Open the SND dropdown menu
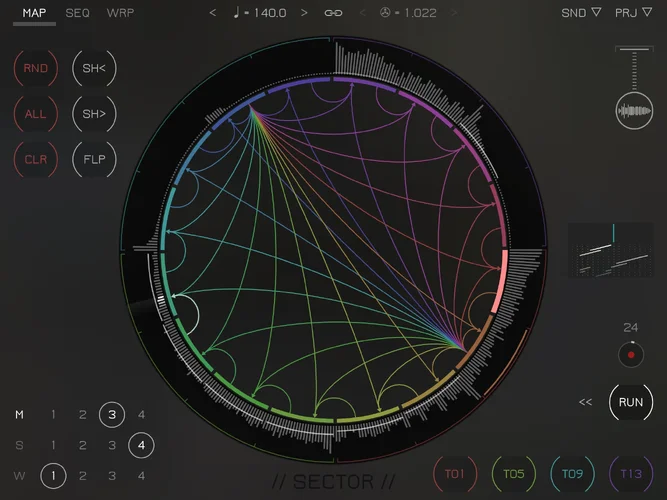Viewport: 667px width, 500px height. pyautogui.click(x=581, y=13)
